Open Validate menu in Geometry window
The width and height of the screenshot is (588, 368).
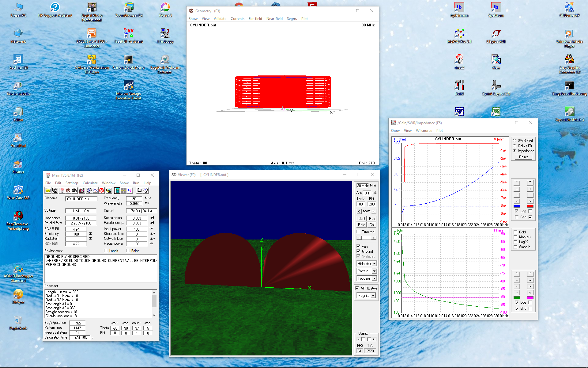(x=220, y=19)
